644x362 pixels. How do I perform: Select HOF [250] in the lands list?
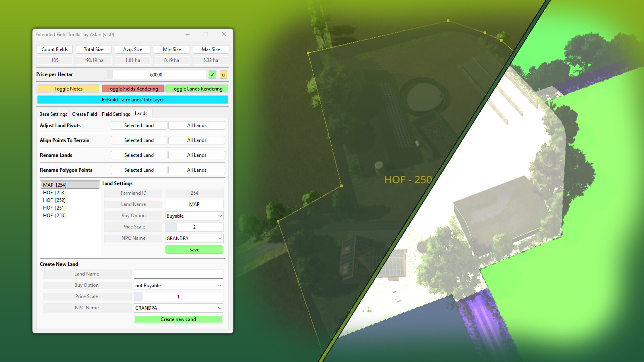[54, 215]
